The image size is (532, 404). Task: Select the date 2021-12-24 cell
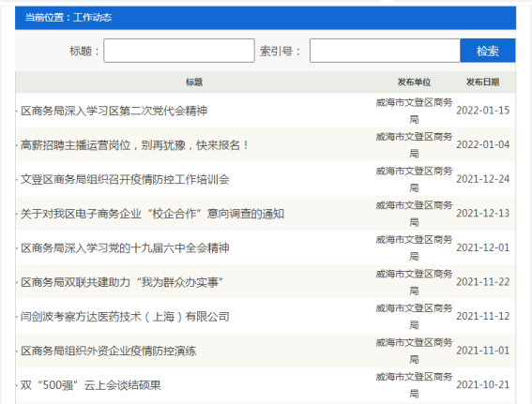[482, 179]
